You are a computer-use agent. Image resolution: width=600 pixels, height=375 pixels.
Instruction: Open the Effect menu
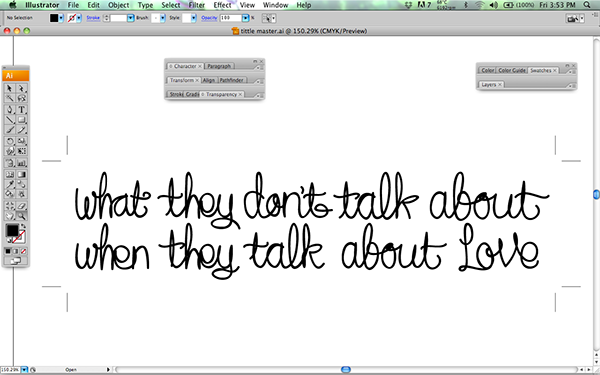[222, 5]
